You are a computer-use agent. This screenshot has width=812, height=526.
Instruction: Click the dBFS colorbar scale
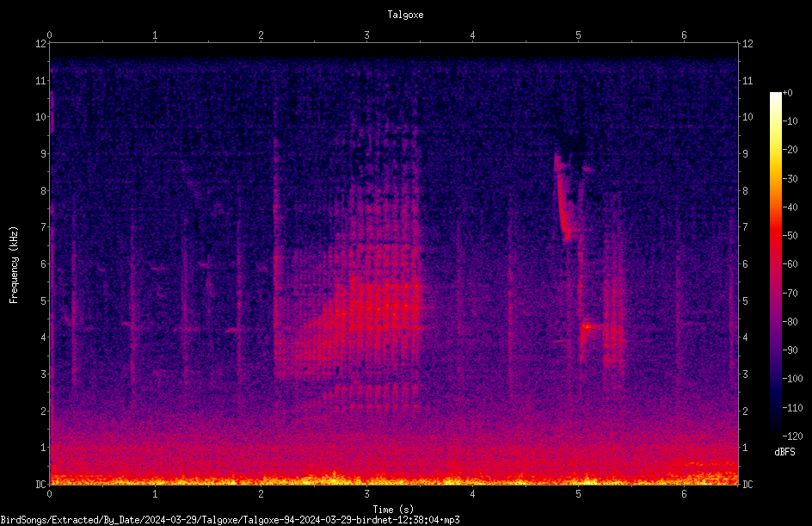pyautogui.click(x=775, y=264)
